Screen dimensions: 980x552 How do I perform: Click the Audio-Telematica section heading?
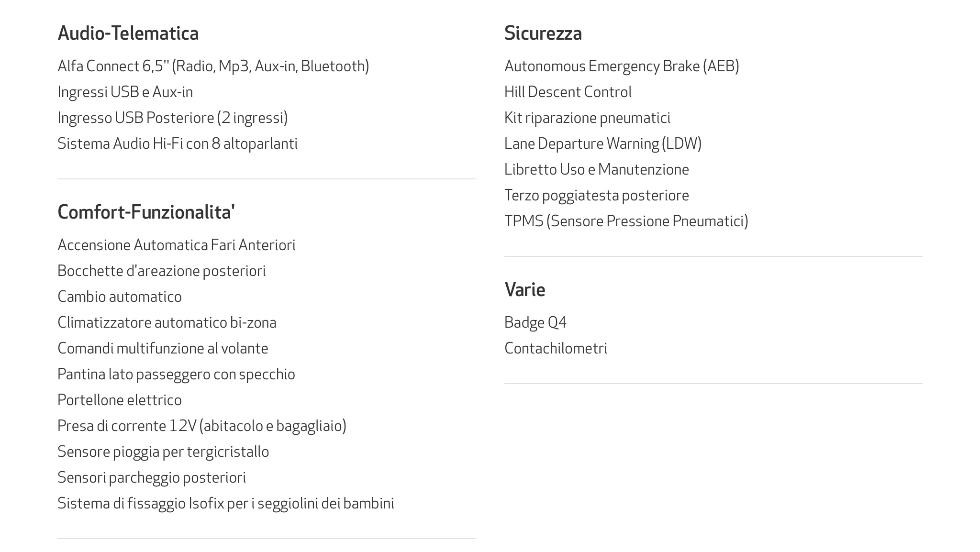click(x=128, y=33)
